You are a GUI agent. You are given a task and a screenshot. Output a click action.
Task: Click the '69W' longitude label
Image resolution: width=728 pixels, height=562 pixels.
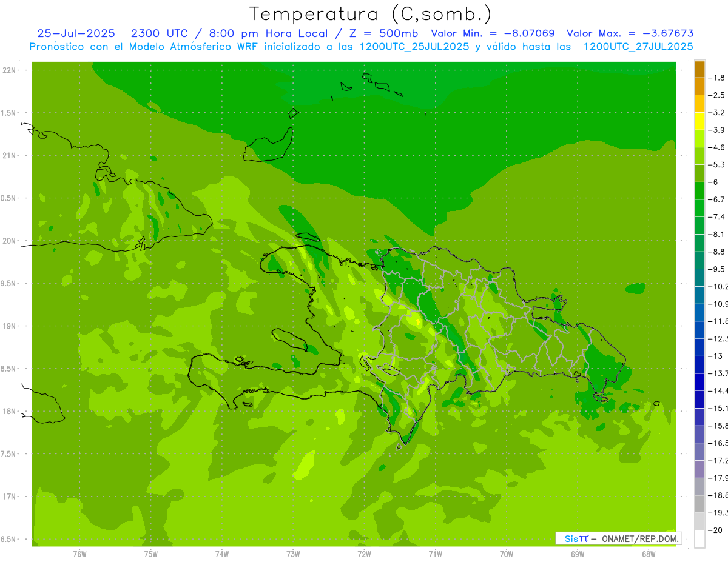(578, 554)
